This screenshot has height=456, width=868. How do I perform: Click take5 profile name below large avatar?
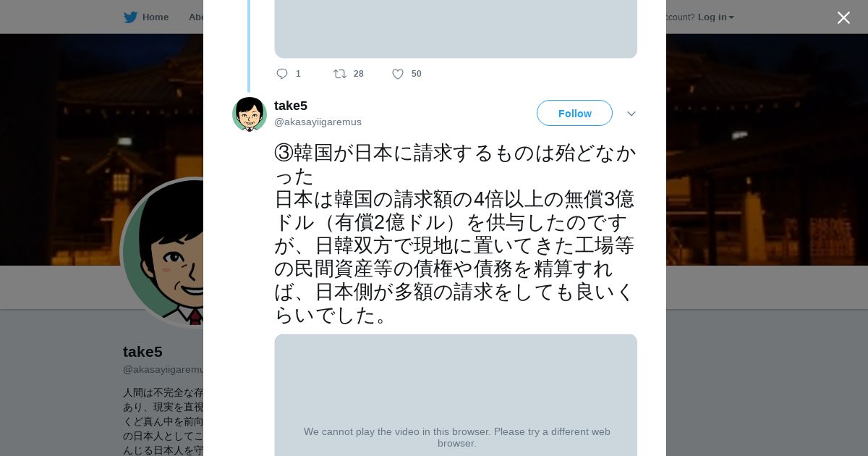tap(142, 352)
